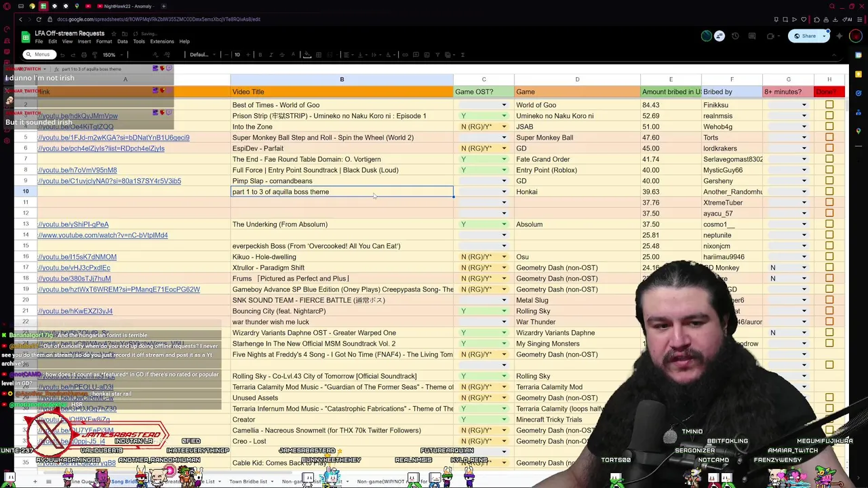Open 8+ minutes dropdown for Finikksu row
The width and height of the screenshot is (868, 488).
pos(804,105)
